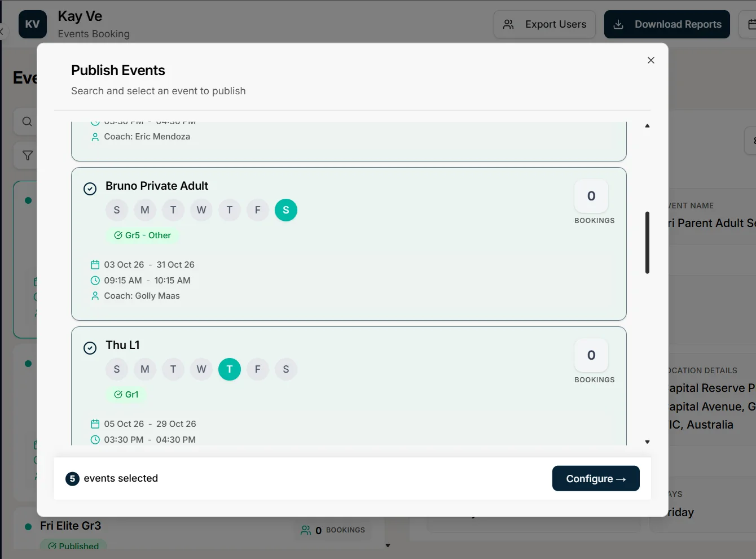Toggle Monday chip on Thu L1

tap(145, 369)
